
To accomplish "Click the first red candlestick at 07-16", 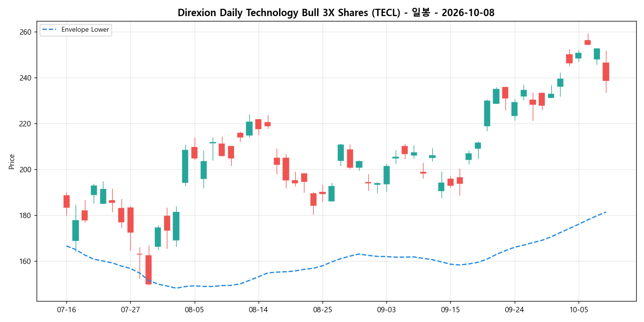I will (66, 201).
